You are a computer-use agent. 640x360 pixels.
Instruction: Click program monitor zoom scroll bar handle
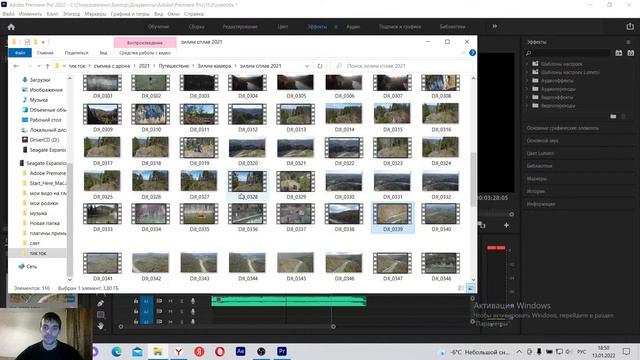(511, 214)
